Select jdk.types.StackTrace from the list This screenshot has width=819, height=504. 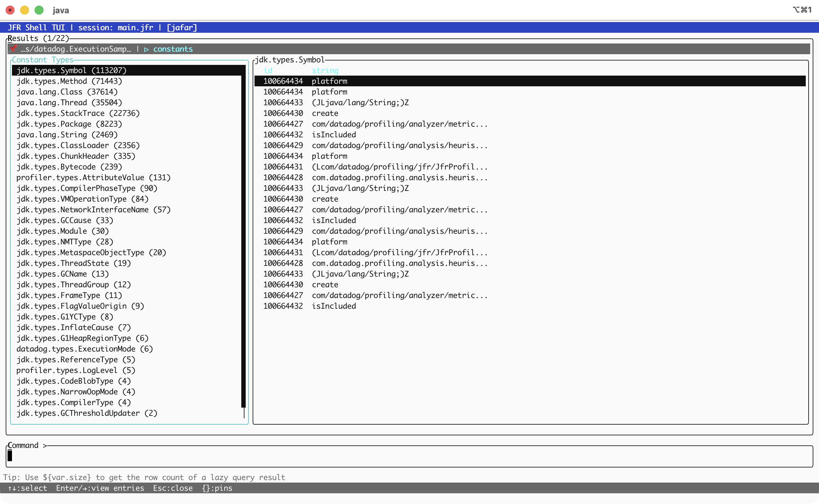(x=78, y=113)
